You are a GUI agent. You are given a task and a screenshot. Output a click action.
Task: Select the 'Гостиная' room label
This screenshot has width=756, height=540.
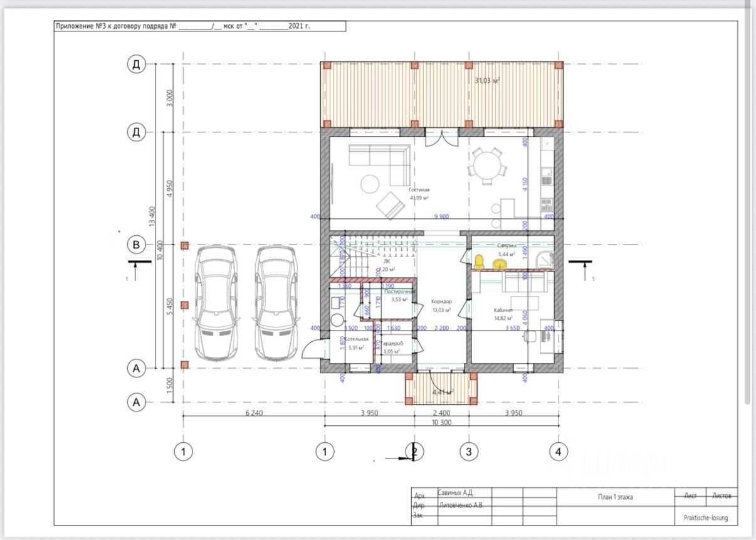419,189
